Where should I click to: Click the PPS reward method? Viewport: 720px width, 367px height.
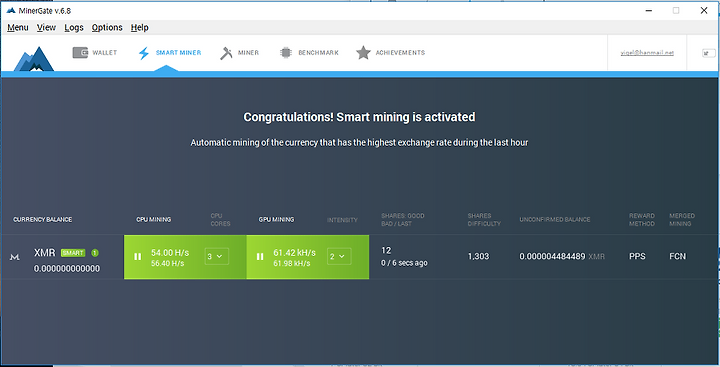[637, 256]
